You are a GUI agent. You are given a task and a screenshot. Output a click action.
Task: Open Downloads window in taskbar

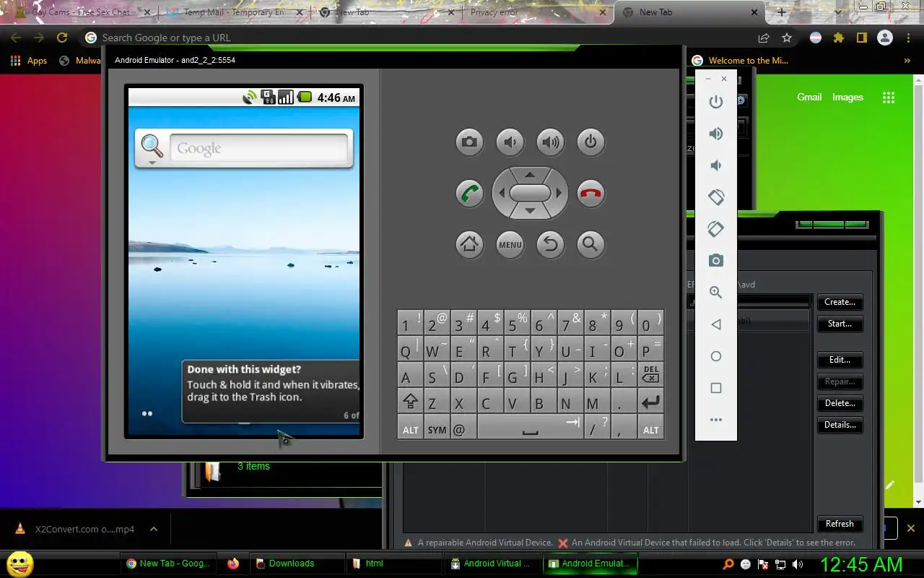[x=296, y=564]
